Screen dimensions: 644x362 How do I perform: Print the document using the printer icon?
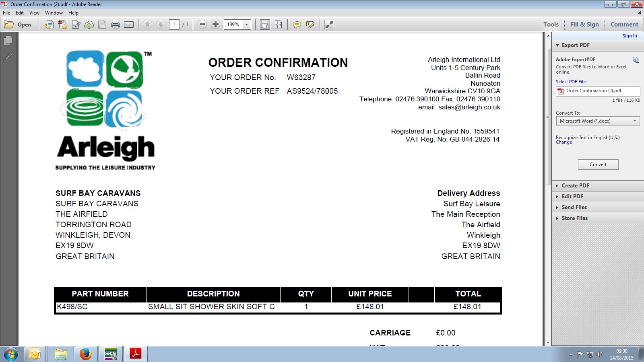coord(116,25)
